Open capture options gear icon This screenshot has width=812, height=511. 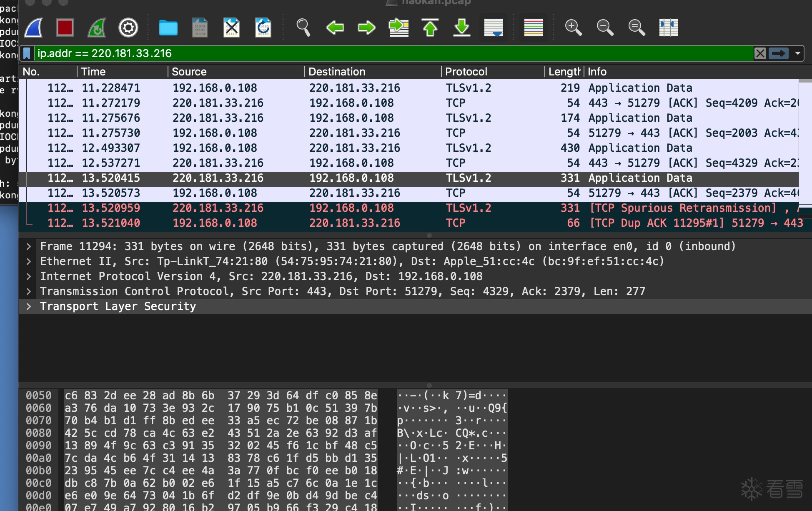click(128, 28)
